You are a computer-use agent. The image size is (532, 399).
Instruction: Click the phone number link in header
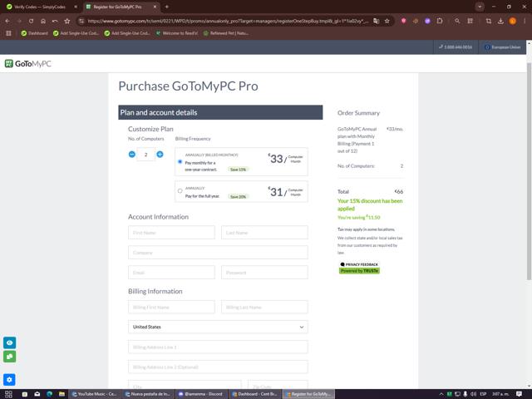click(x=456, y=47)
